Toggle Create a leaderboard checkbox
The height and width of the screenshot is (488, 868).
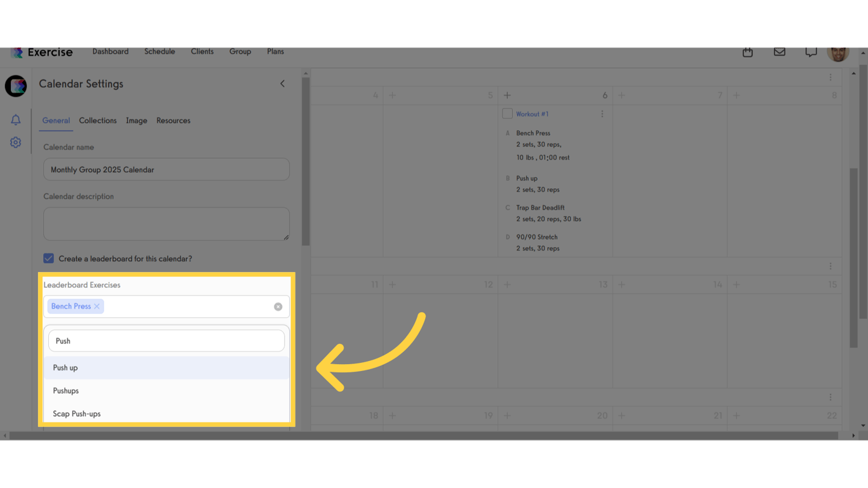coord(48,258)
